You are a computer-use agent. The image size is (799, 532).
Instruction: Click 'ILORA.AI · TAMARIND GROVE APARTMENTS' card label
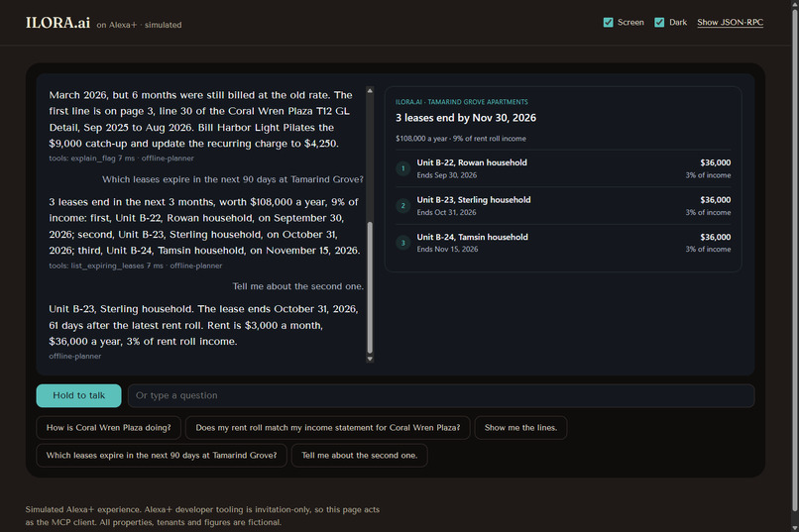(462, 102)
